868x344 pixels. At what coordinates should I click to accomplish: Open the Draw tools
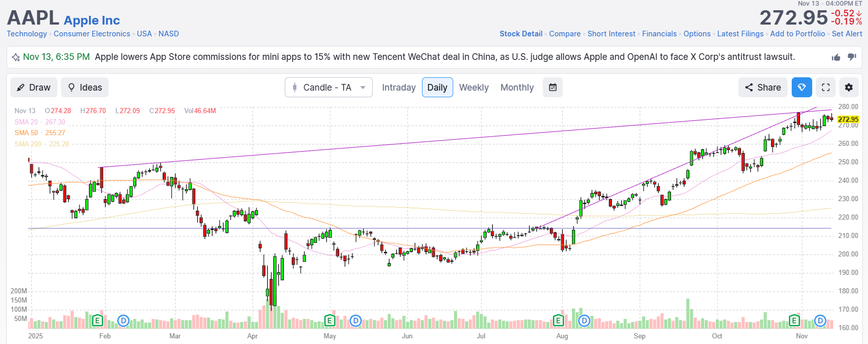coord(34,88)
